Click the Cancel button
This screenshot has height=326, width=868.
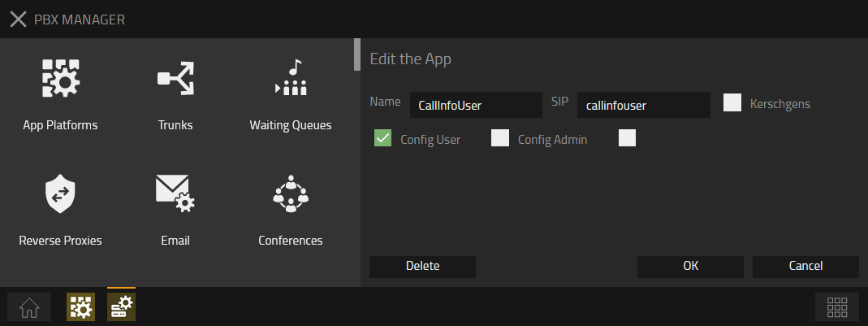point(805,267)
